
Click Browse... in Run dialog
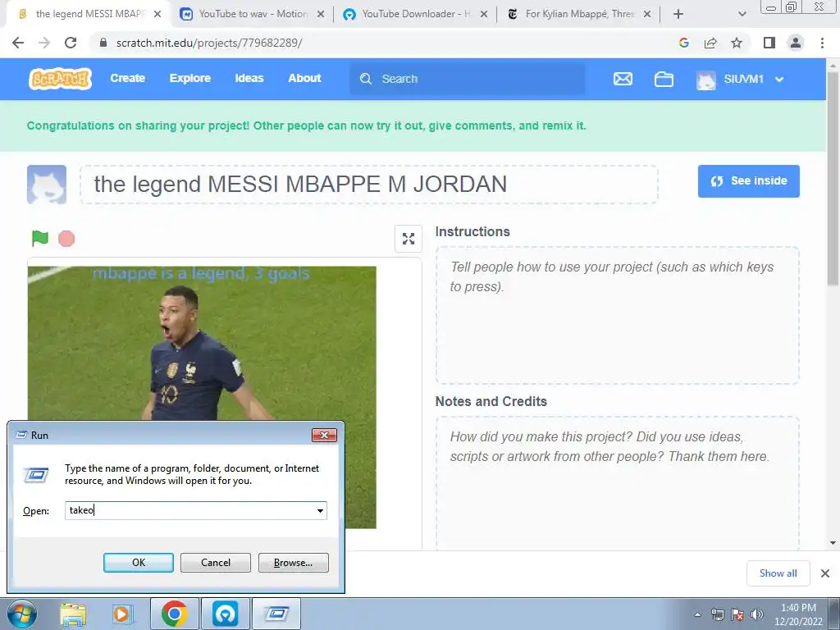coord(293,563)
